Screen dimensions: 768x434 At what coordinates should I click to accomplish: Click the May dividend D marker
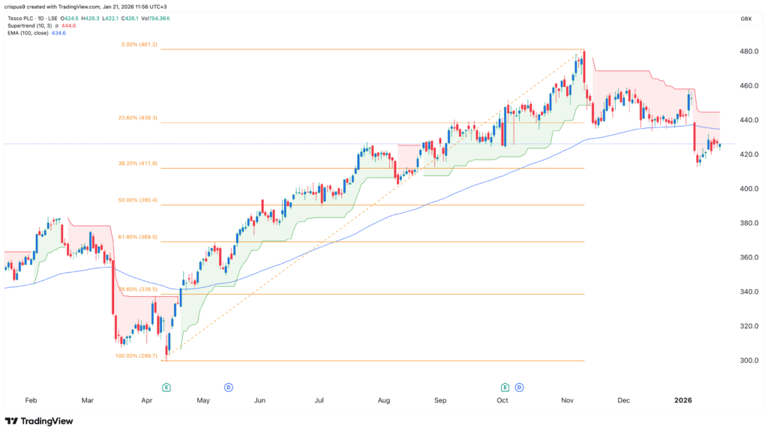[228, 387]
